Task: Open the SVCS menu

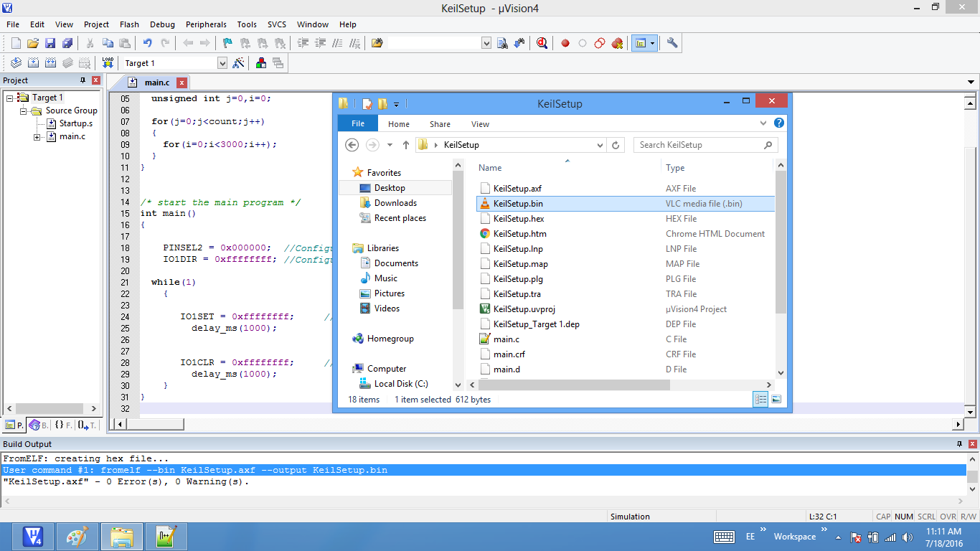Action: click(277, 24)
